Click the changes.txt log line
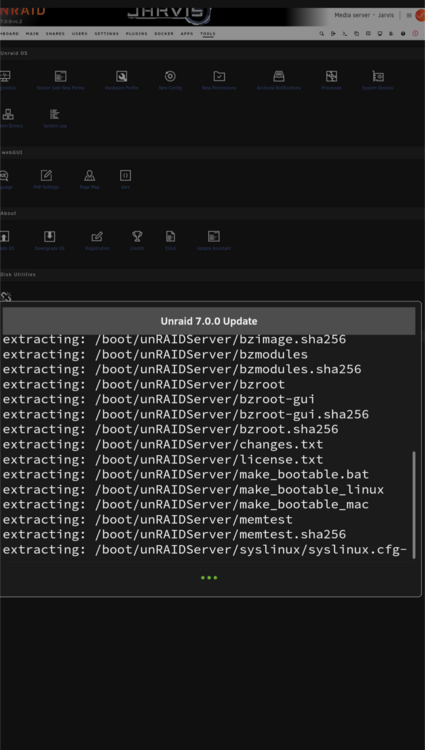The image size is (425, 750). 163,444
